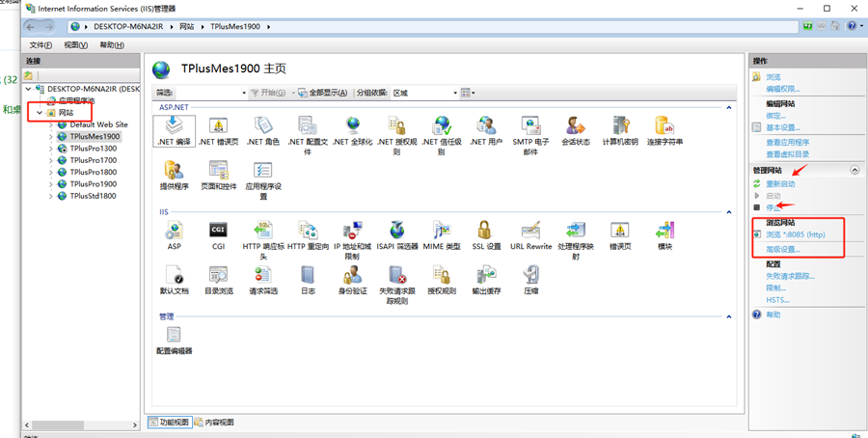The width and height of the screenshot is (868, 438).
Task: Open the CGI feature icon
Action: coord(219,234)
